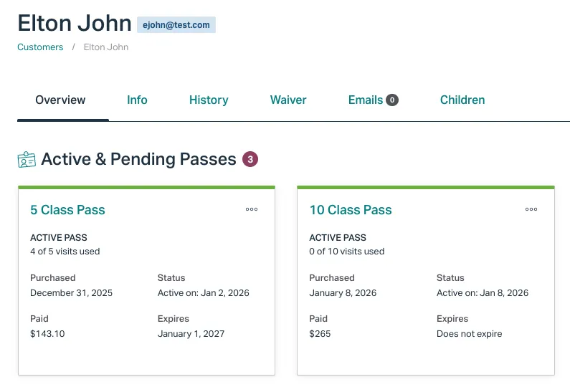Select the Children tab
The height and width of the screenshot is (392, 570).
462,100
